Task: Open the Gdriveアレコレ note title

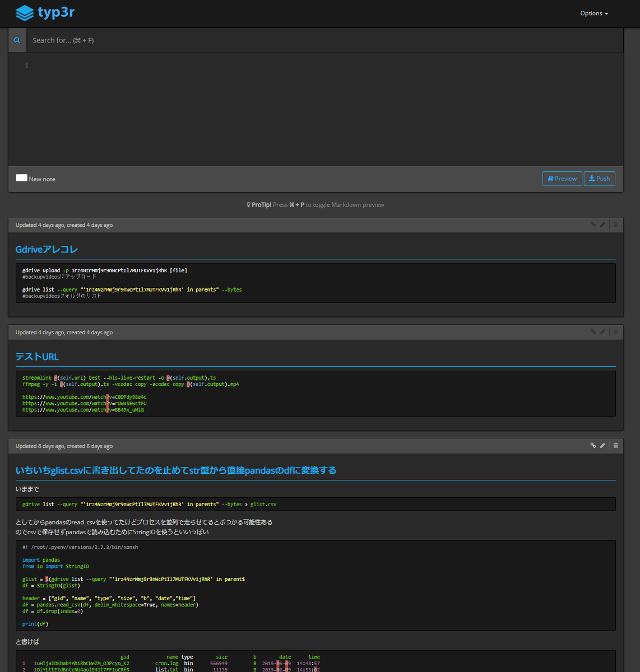Action: (x=47, y=250)
